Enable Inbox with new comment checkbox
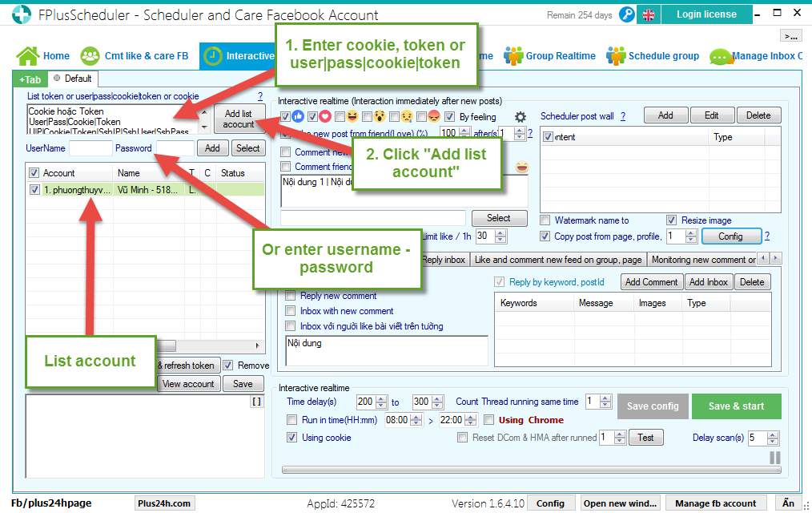The width and height of the screenshot is (812, 513). (x=291, y=311)
